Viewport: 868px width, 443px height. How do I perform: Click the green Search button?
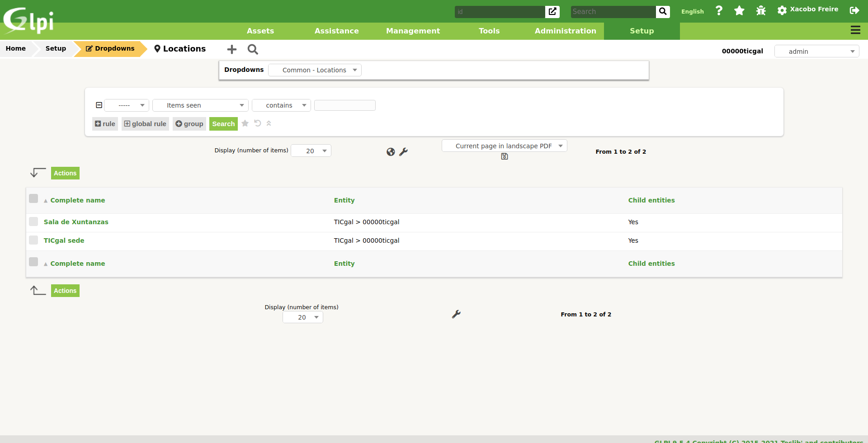(223, 124)
